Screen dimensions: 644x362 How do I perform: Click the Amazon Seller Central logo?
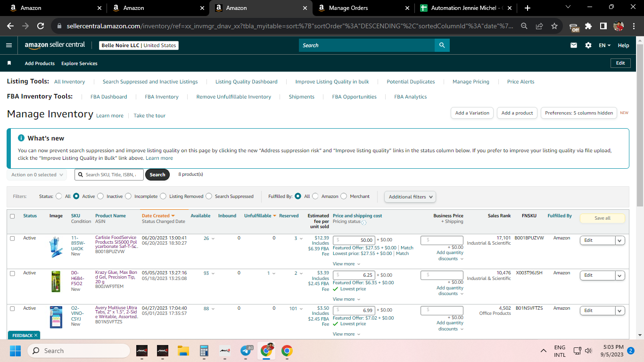point(55,45)
